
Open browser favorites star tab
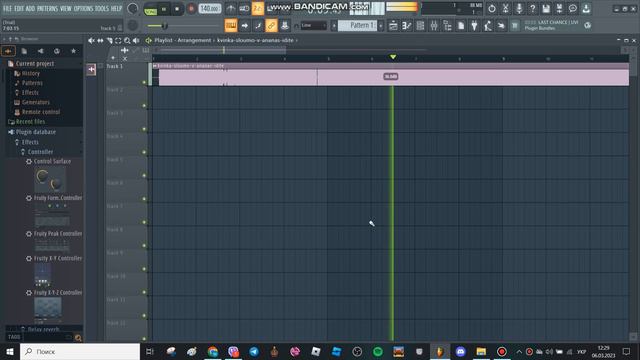73,51
